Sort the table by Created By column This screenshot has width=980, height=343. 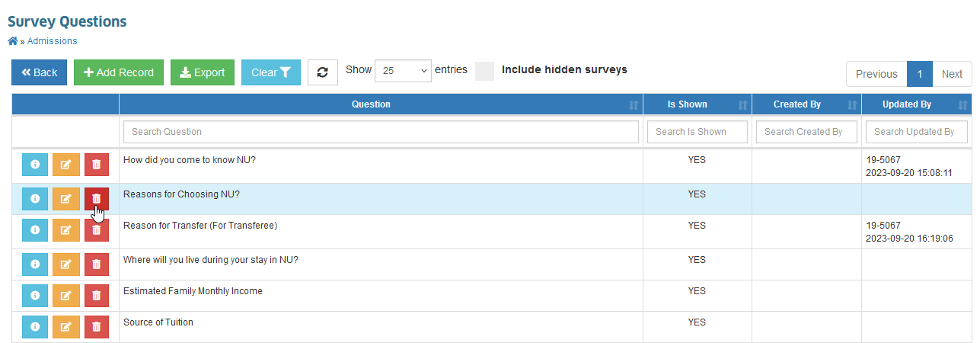806,104
